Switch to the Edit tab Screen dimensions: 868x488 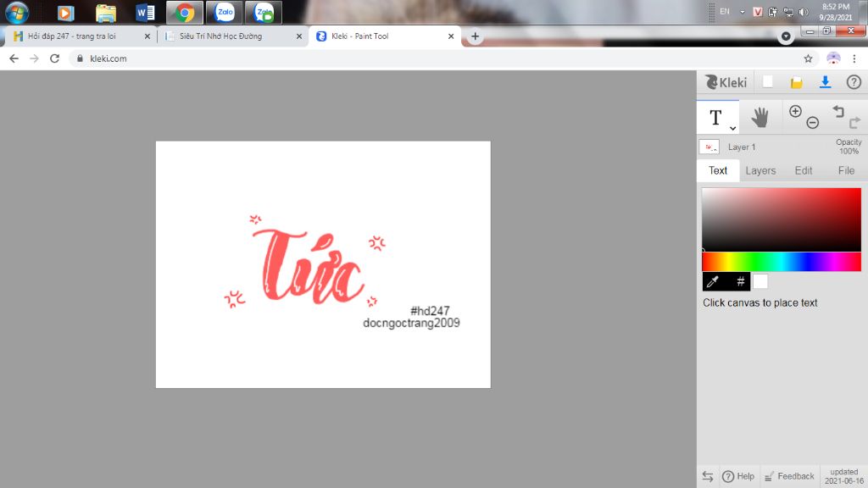click(804, 170)
